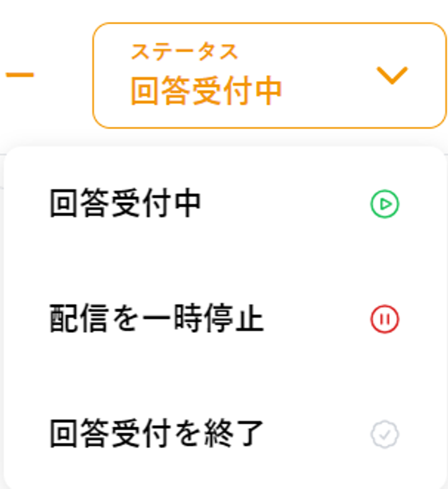Click the pause symbol beside 配信を一時停止
This screenshot has height=489, width=448.
click(x=385, y=319)
